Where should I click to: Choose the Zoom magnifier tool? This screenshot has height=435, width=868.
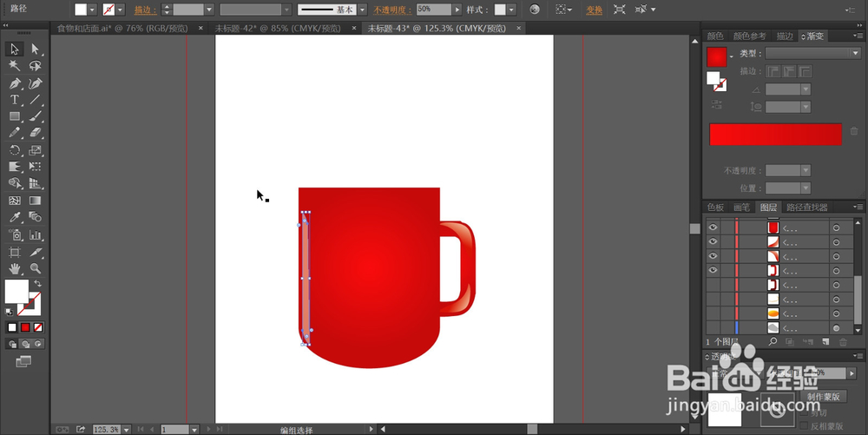35,269
